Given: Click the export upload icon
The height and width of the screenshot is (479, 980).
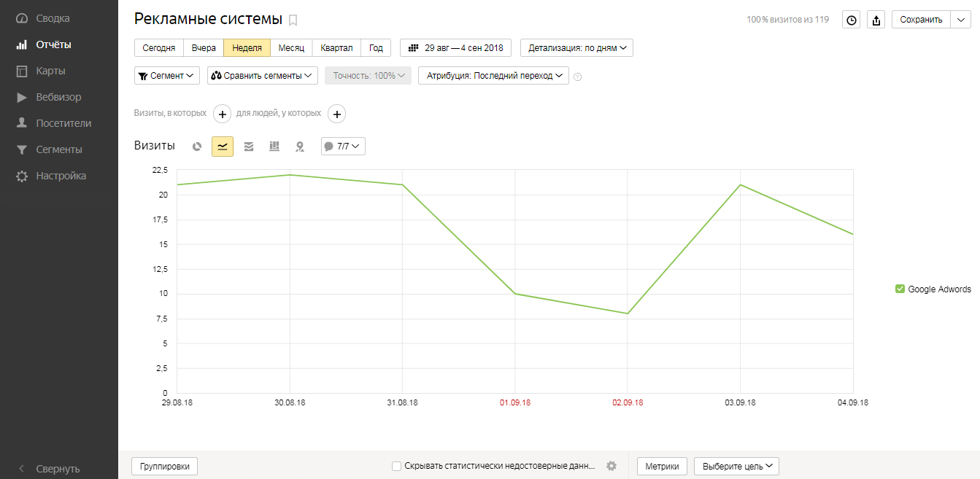Looking at the screenshot, I should (876, 20).
